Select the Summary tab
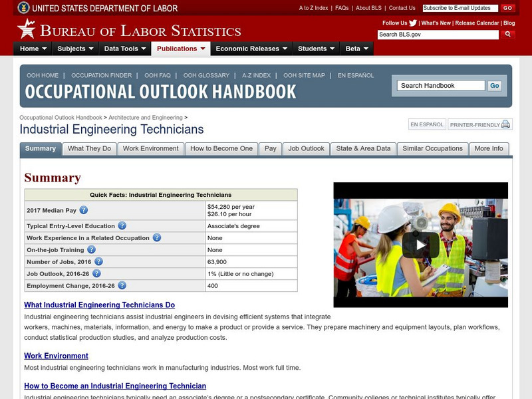The image size is (532, 399). (41, 148)
